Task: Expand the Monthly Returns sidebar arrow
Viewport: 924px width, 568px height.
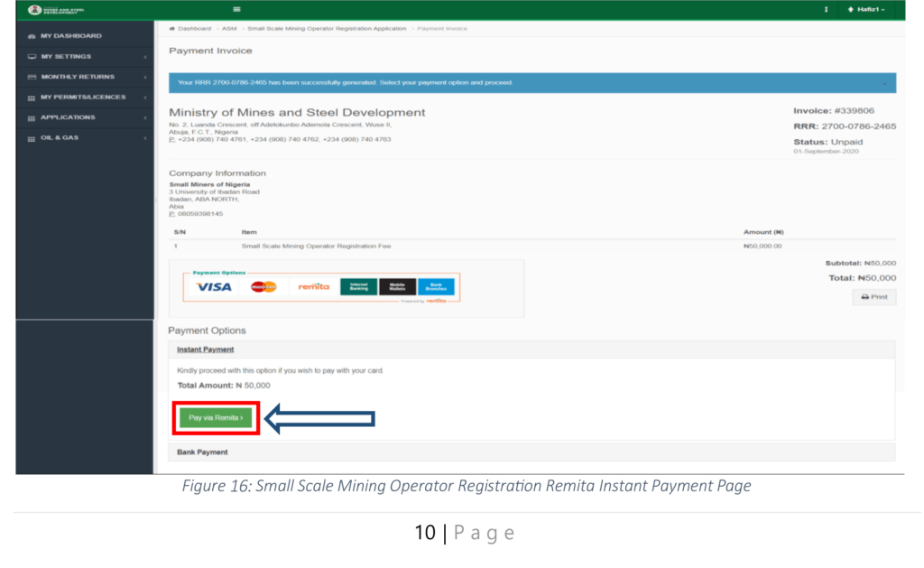Action: (x=145, y=78)
